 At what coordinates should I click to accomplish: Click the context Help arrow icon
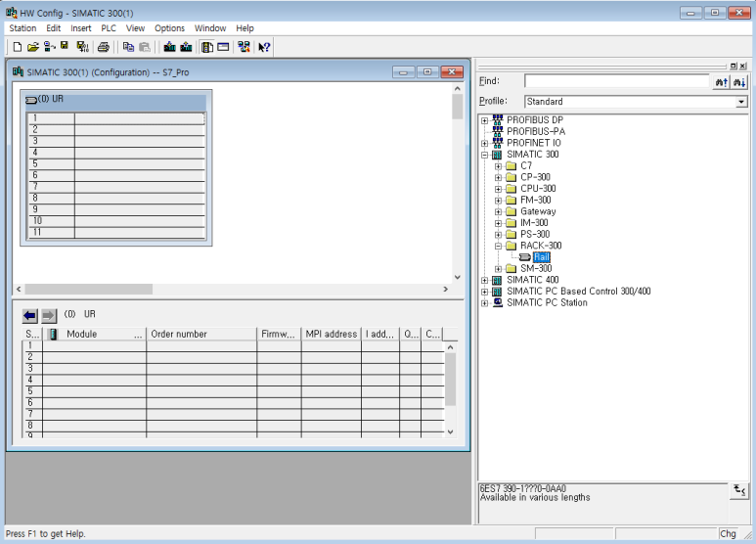pos(264,47)
